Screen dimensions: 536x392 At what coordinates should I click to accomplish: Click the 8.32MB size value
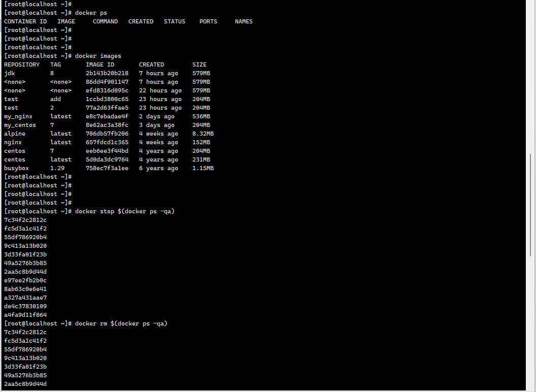[x=203, y=134]
